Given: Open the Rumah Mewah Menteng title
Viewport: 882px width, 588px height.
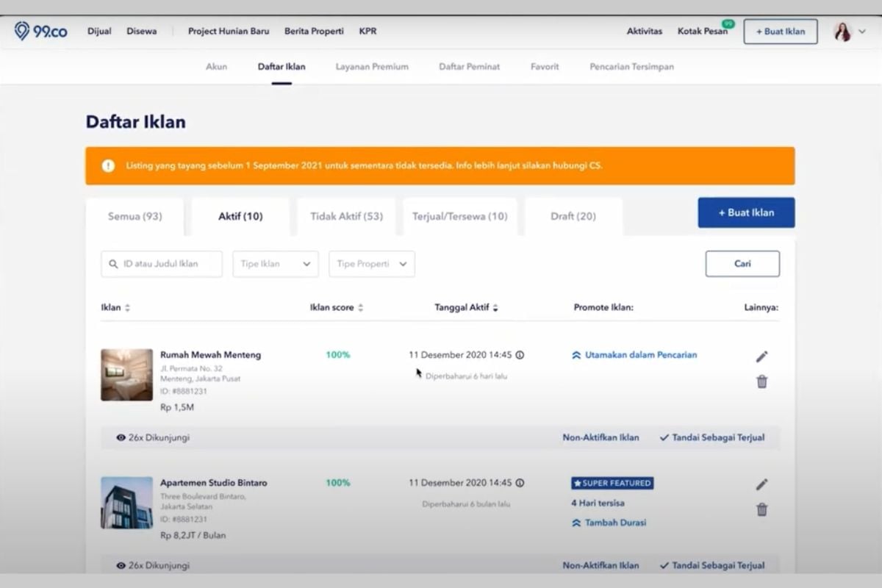Looking at the screenshot, I should coord(210,355).
